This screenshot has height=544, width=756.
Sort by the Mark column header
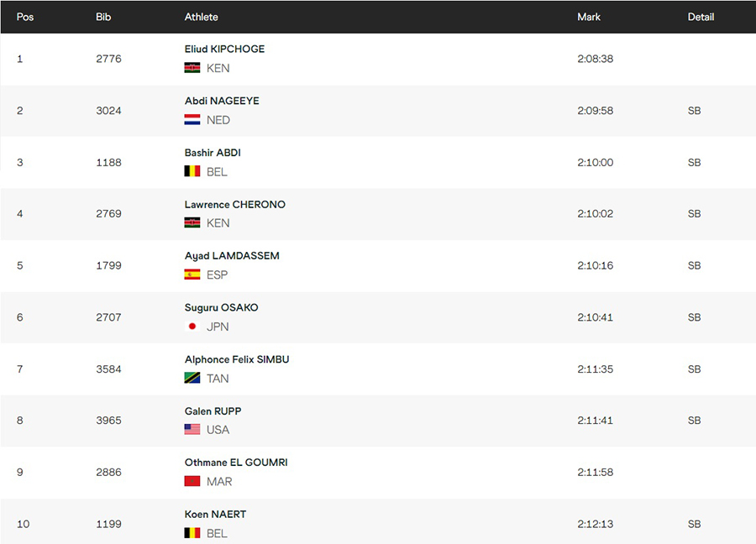[589, 17]
